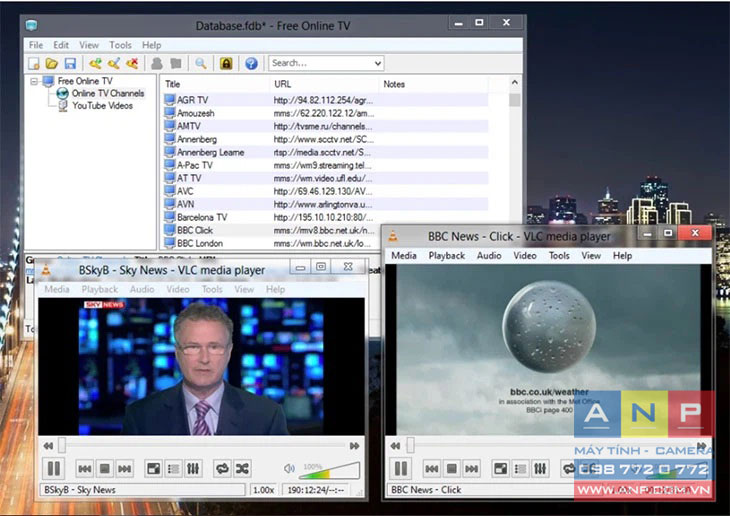Open Help menu in Free Online TV
Screen dimensions: 730x516
tap(152, 45)
